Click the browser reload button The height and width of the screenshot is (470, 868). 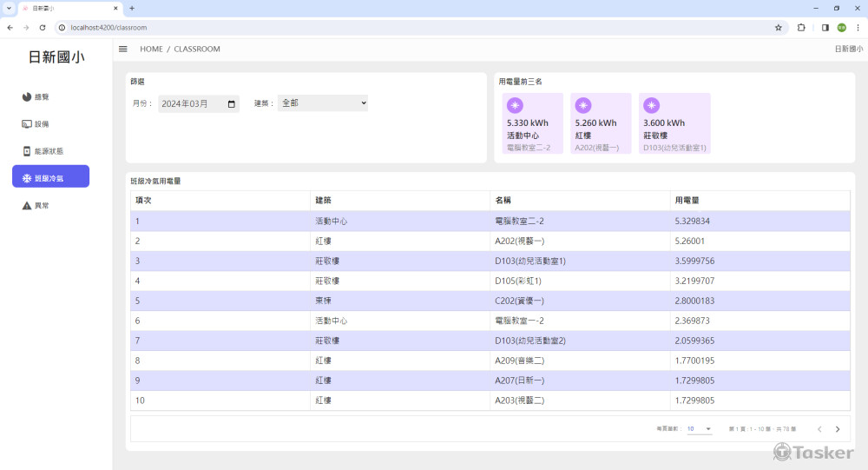(43, 28)
